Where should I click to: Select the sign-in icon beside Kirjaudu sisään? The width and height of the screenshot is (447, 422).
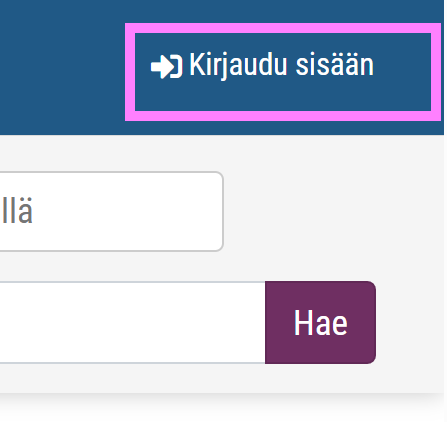click(166, 67)
